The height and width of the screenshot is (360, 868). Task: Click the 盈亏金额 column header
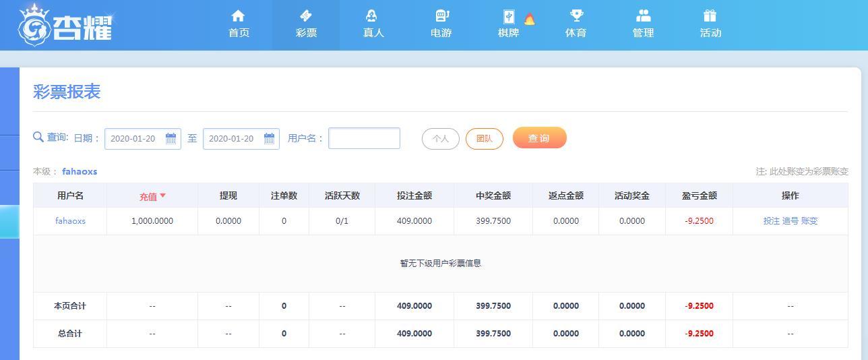tap(700, 196)
